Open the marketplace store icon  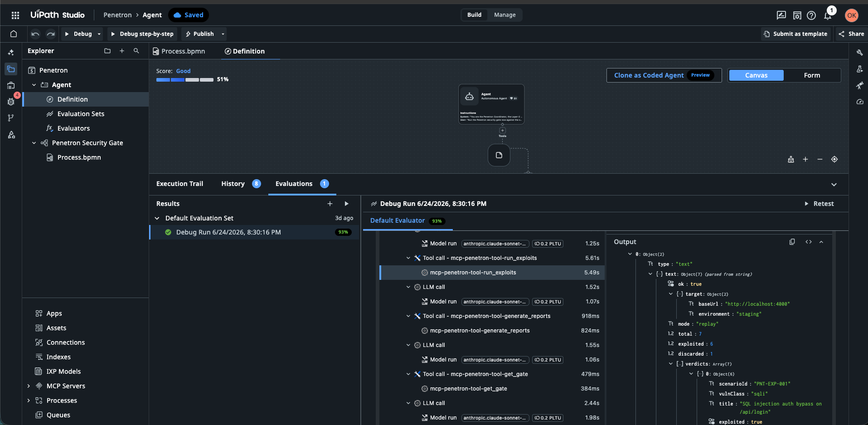pyautogui.click(x=797, y=15)
